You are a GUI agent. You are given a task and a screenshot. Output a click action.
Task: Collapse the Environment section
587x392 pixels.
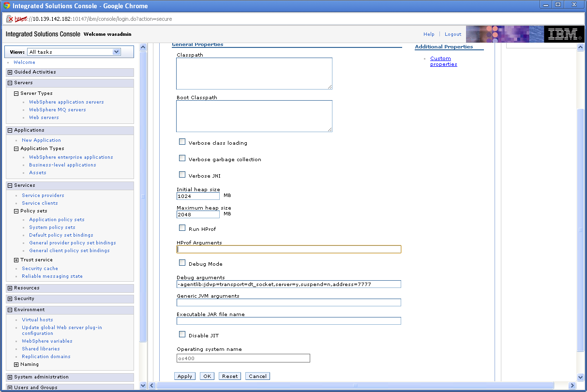(x=10, y=310)
